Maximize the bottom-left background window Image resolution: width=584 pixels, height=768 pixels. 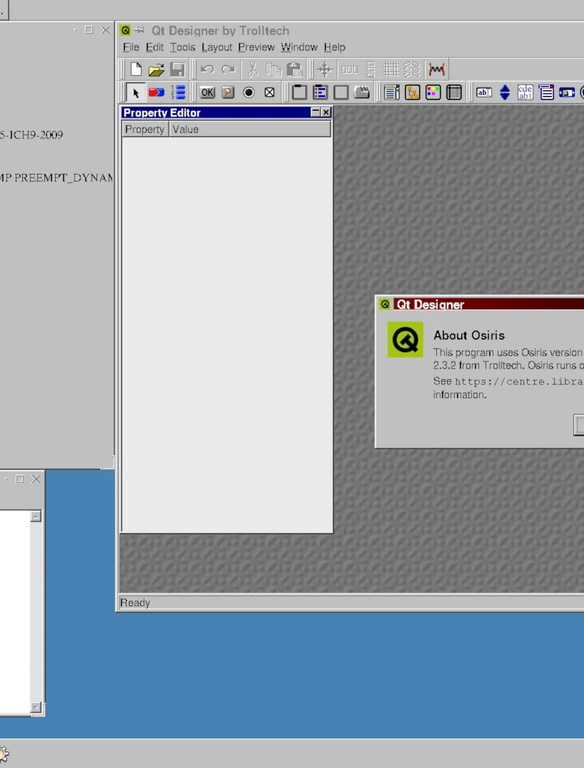coord(20,479)
